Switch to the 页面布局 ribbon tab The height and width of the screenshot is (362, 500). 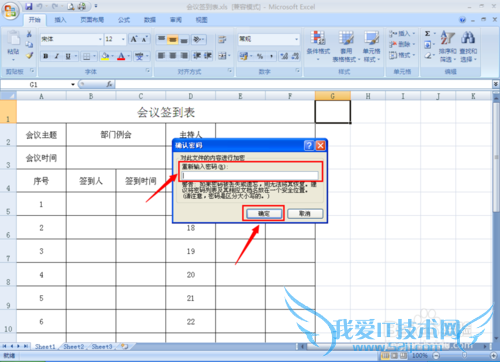click(92, 20)
